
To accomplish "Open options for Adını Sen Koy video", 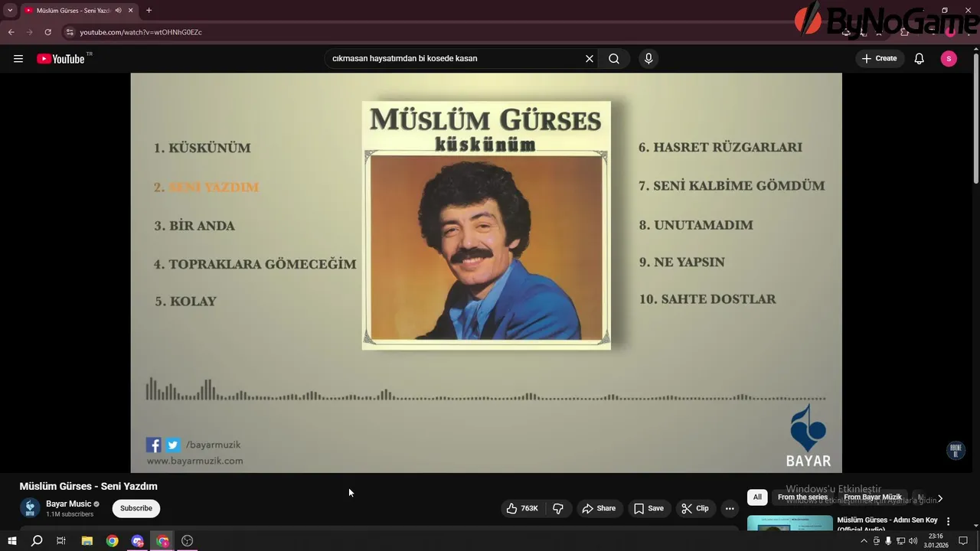I will 949,522.
